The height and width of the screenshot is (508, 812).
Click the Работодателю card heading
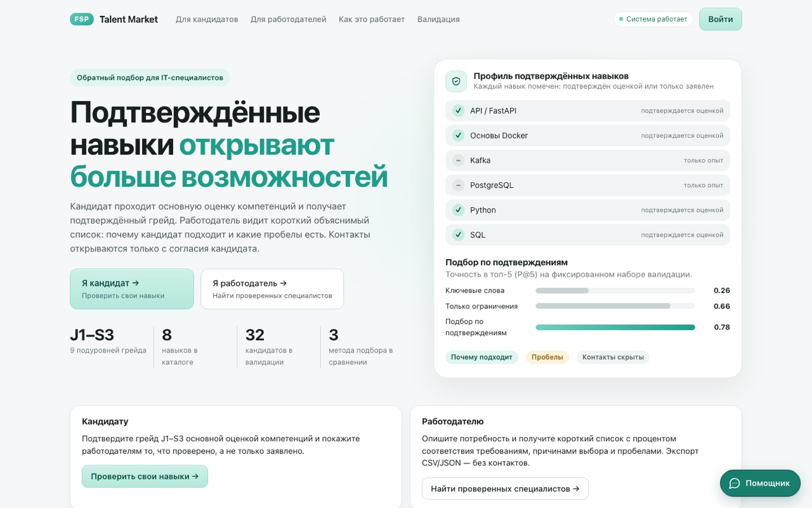coord(453,421)
